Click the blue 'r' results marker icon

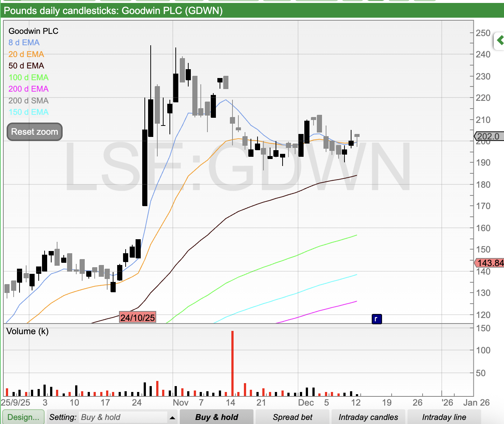(x=377, y=319)
